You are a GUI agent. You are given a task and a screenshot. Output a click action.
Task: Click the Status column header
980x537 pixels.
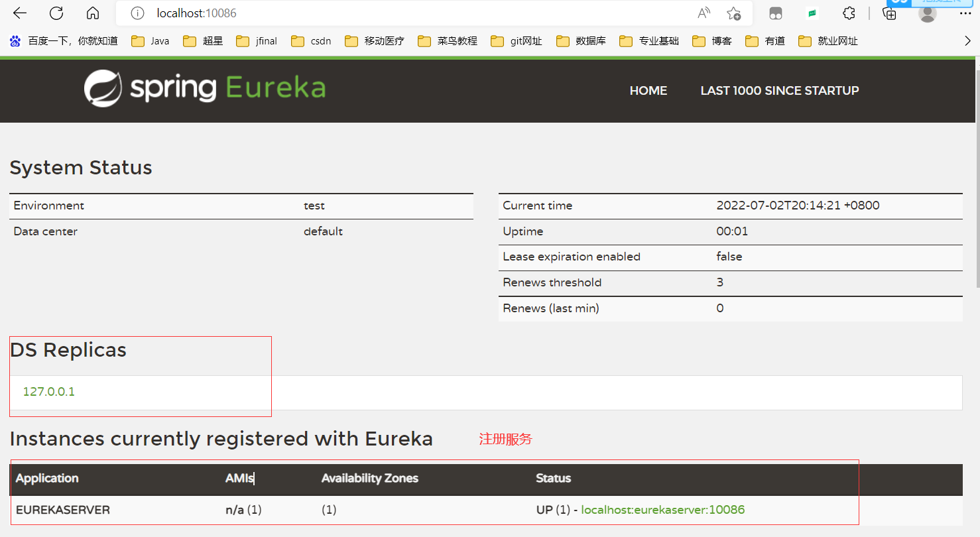[x=554, y=478]
